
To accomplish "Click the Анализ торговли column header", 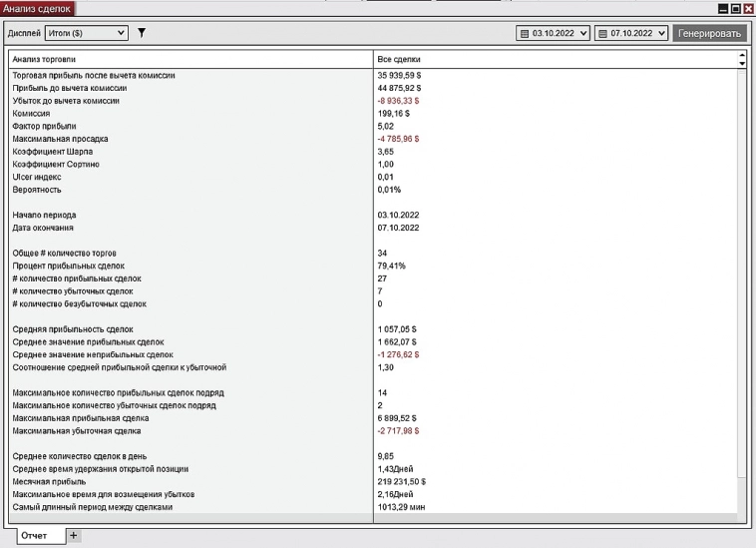I will (x=189, y=60).
